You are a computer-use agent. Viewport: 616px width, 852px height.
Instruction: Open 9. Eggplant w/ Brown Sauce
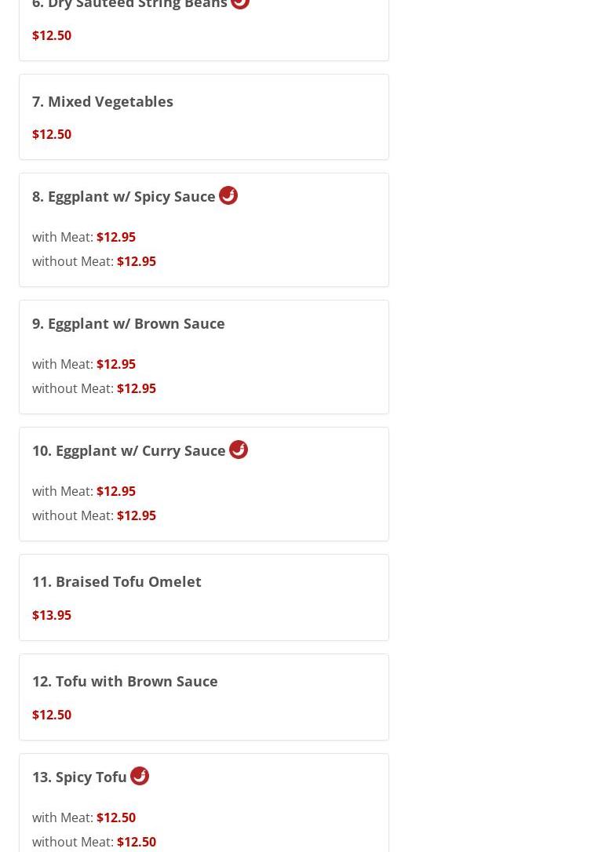pos(129,323)
